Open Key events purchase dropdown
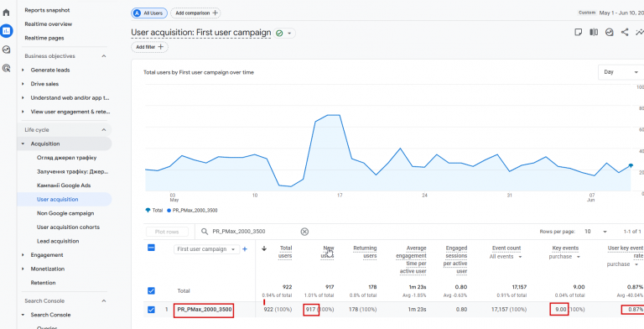Screen dimensions: 644x329 click(x=564, y=257)
